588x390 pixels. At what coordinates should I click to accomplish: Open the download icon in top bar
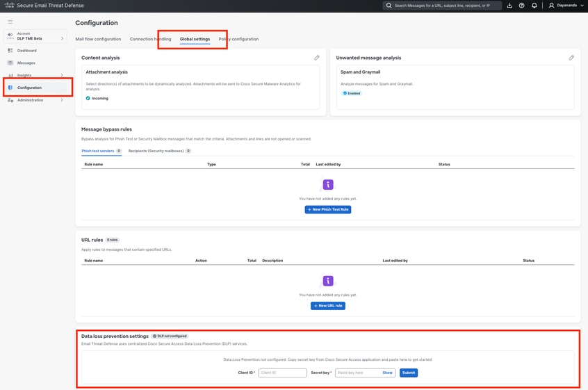[509, 6]
